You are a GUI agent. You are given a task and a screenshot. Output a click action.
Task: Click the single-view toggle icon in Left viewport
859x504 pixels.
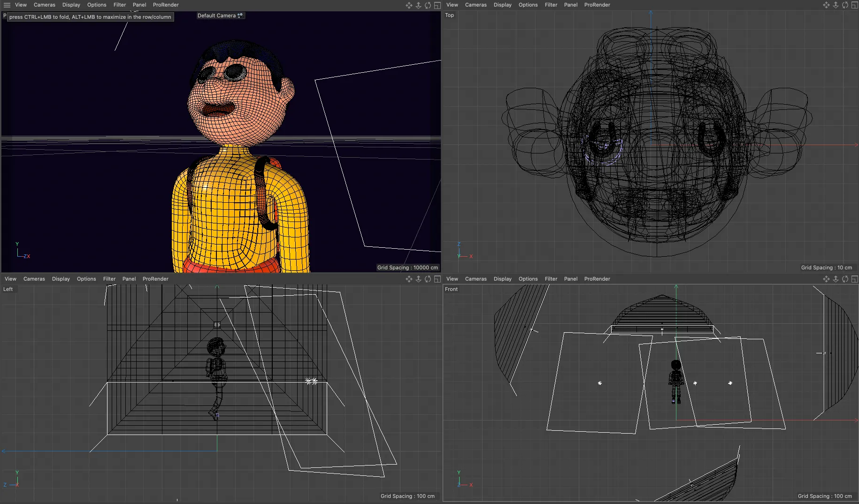[437, 279]
